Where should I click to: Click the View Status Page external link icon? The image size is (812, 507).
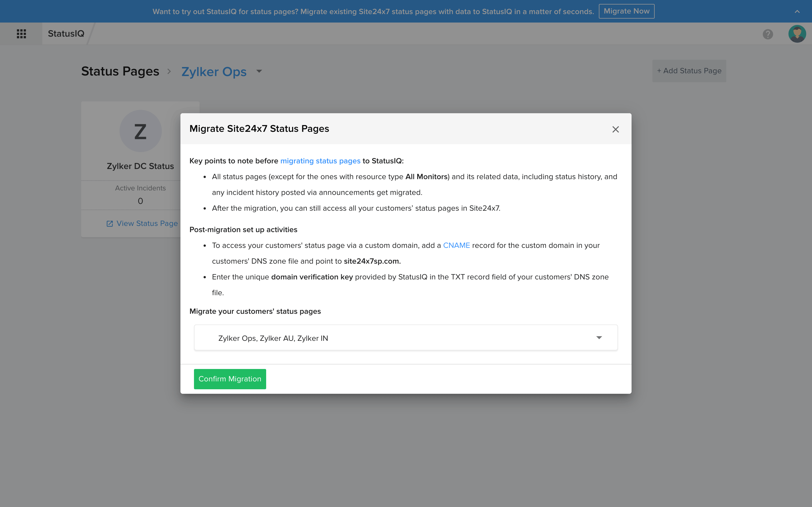click(x=110, y=223)
